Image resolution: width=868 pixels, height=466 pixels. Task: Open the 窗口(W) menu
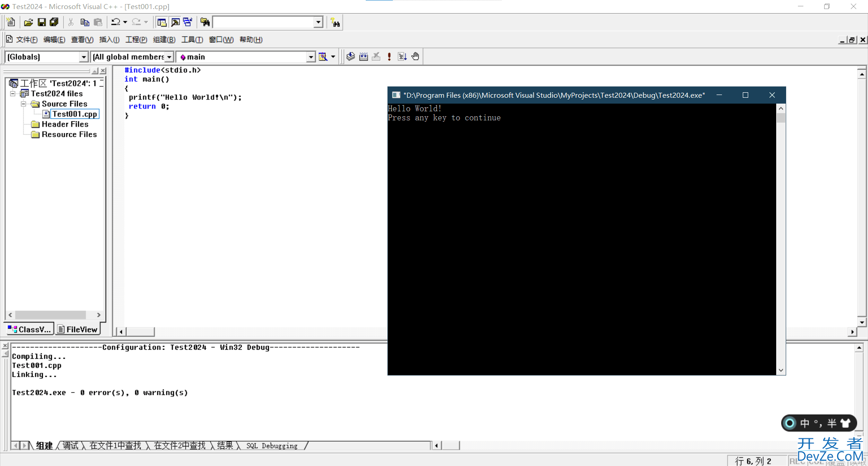(221, 40)
